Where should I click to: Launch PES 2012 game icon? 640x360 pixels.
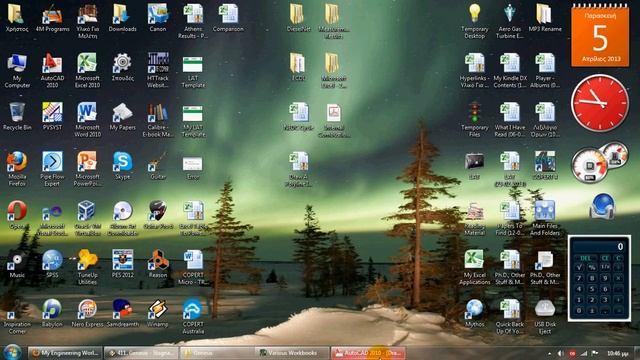coord(122,264)
